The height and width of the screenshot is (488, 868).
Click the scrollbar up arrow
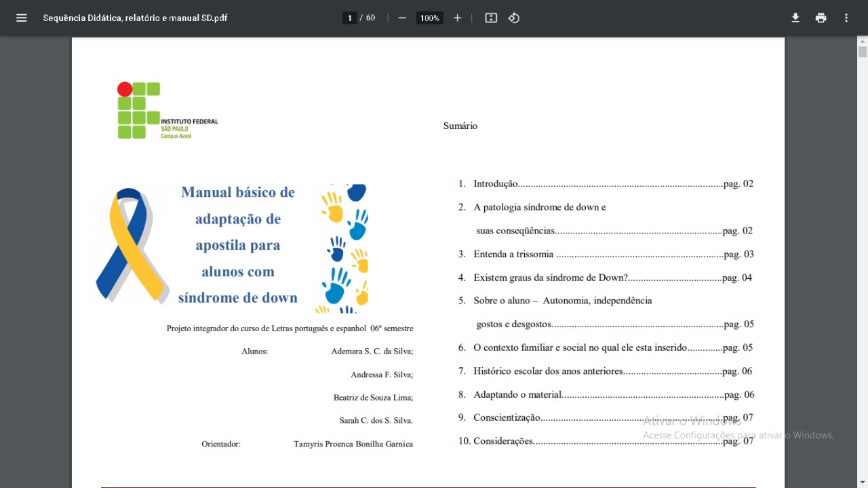click(862, 41)
